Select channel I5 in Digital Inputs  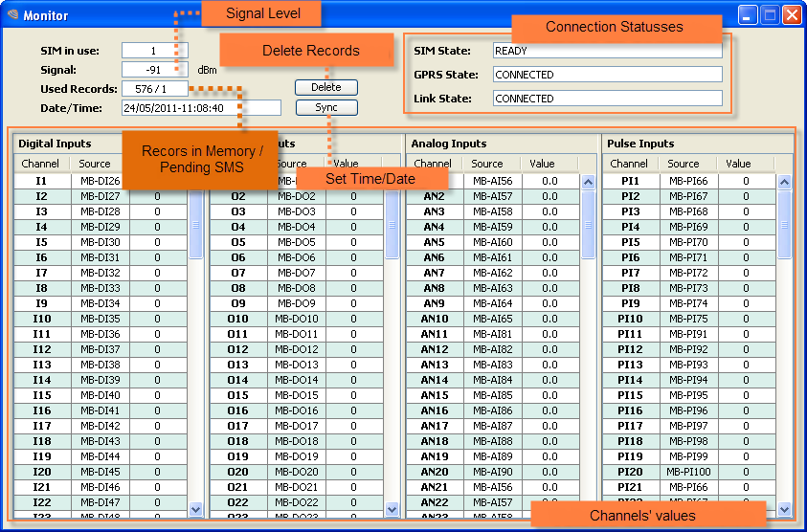tap(42, 242)
